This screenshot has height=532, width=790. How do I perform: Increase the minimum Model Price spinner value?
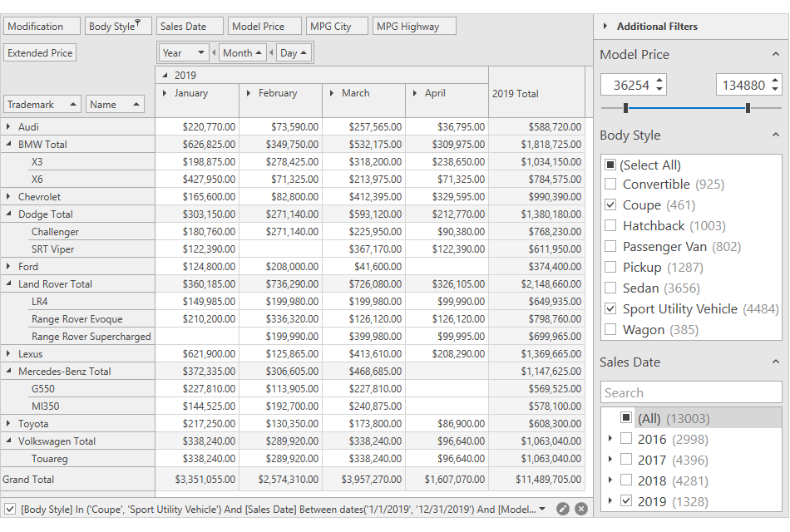pyautogui.click(x=660, y=81)
